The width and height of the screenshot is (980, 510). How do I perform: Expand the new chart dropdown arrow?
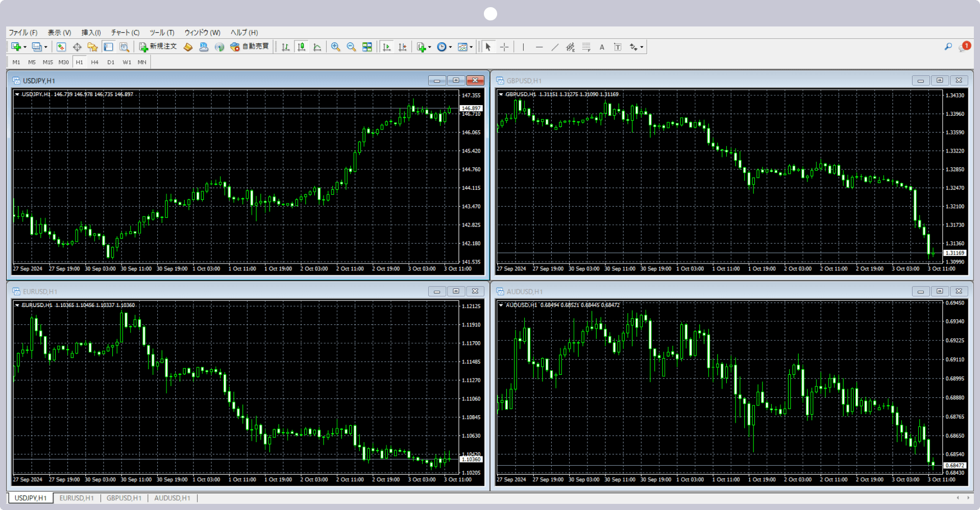pos(25,47)
